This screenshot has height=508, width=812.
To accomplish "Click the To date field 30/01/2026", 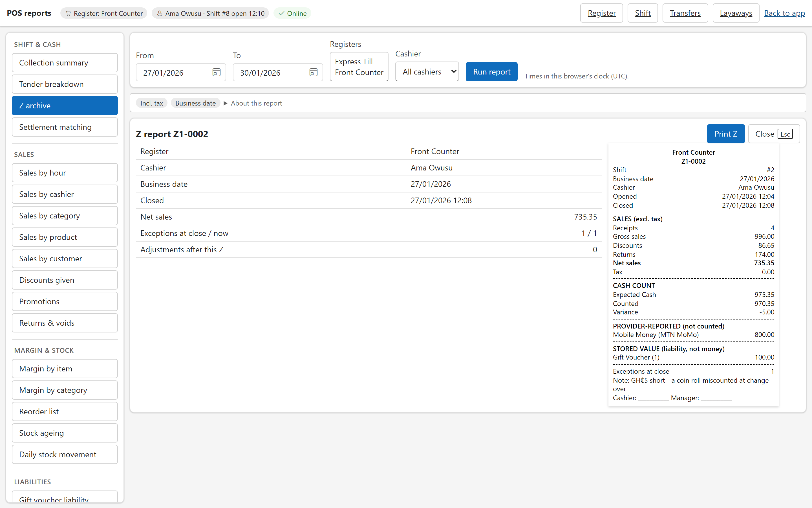I will point(278,72).
